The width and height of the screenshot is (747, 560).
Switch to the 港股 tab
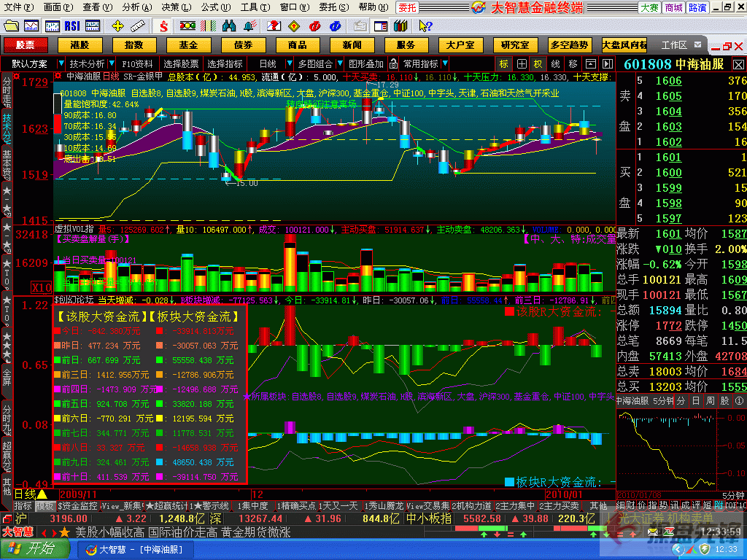point(80,45)
